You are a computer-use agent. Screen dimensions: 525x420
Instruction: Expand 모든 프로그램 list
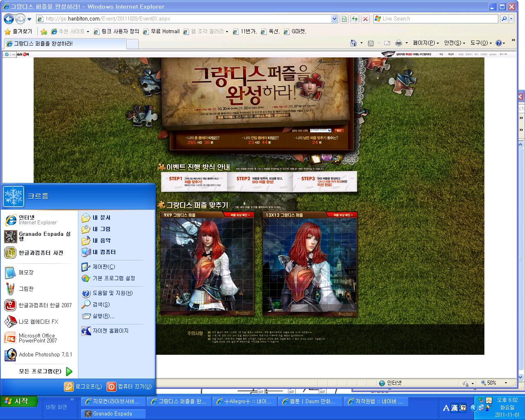(x=46, y=371)
